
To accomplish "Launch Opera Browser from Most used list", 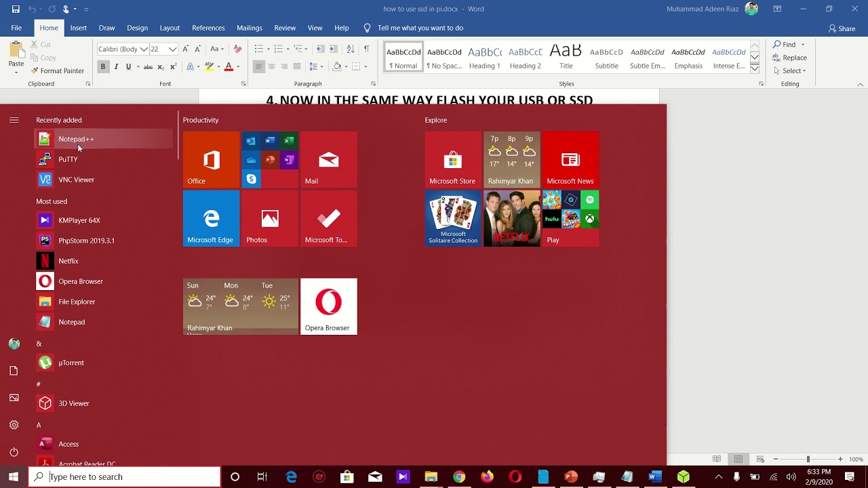I will point(103,281).
